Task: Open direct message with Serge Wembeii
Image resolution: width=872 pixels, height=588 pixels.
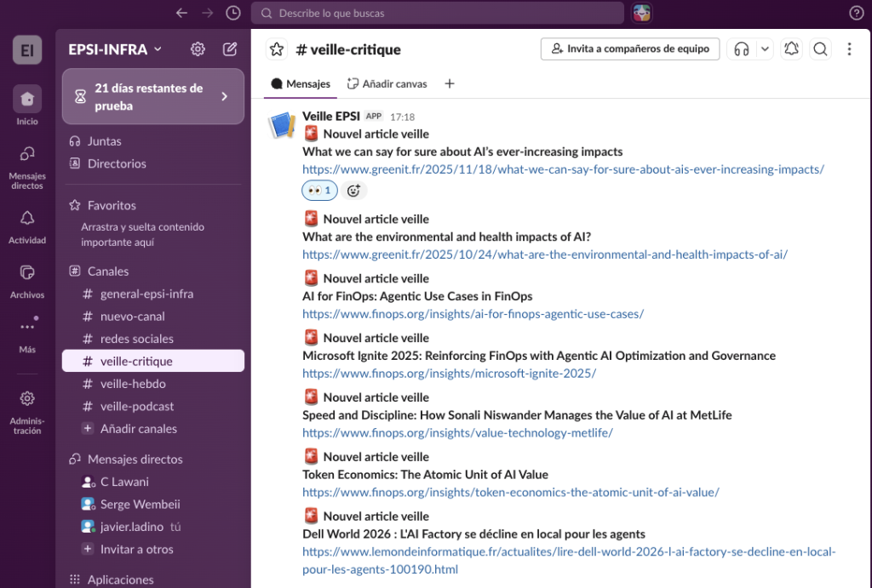Action: point(153,505)
